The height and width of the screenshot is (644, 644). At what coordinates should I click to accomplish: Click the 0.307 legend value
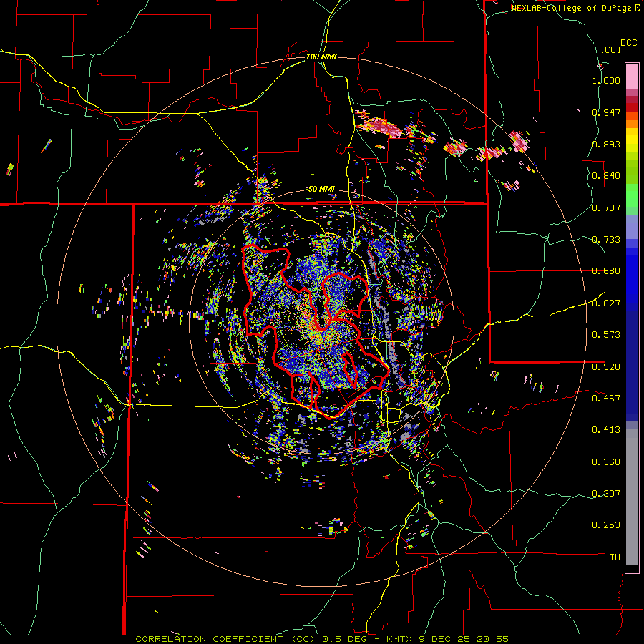pos(606,494)
